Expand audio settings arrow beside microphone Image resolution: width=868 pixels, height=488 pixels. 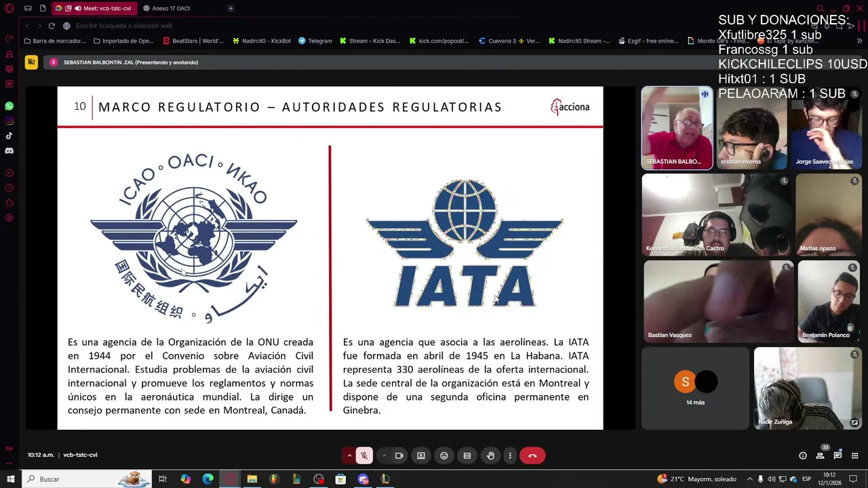pyautogui.click(x=349, y=455)
